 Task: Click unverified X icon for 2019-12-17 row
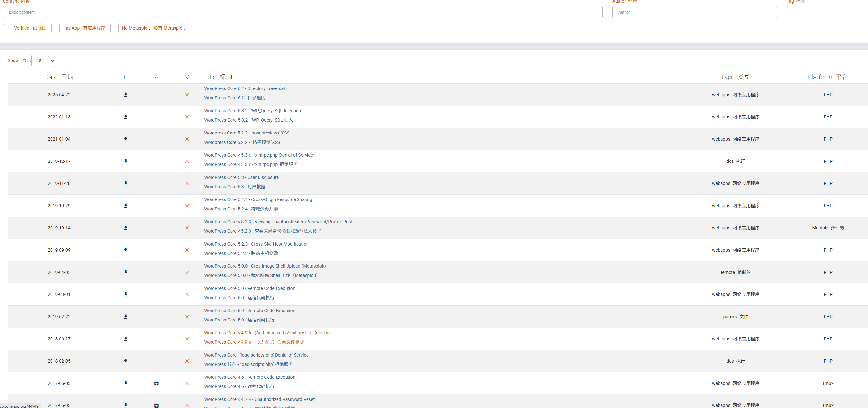click(187, 161)
